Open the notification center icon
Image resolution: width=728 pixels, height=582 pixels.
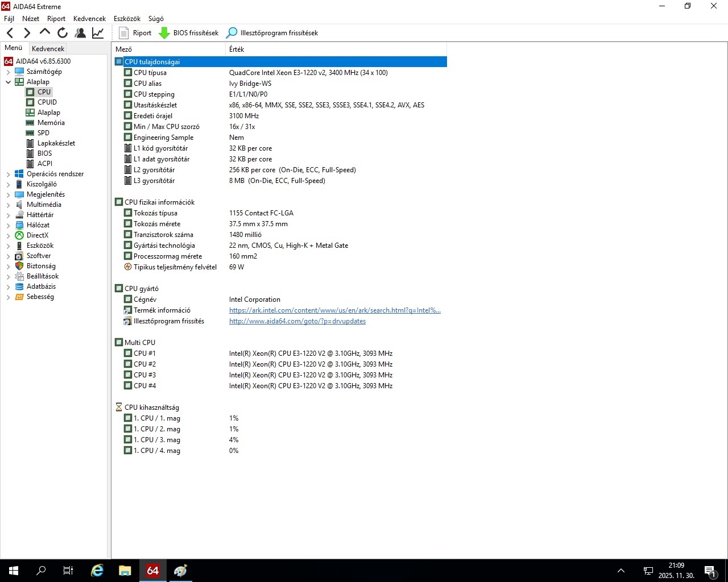710,571
